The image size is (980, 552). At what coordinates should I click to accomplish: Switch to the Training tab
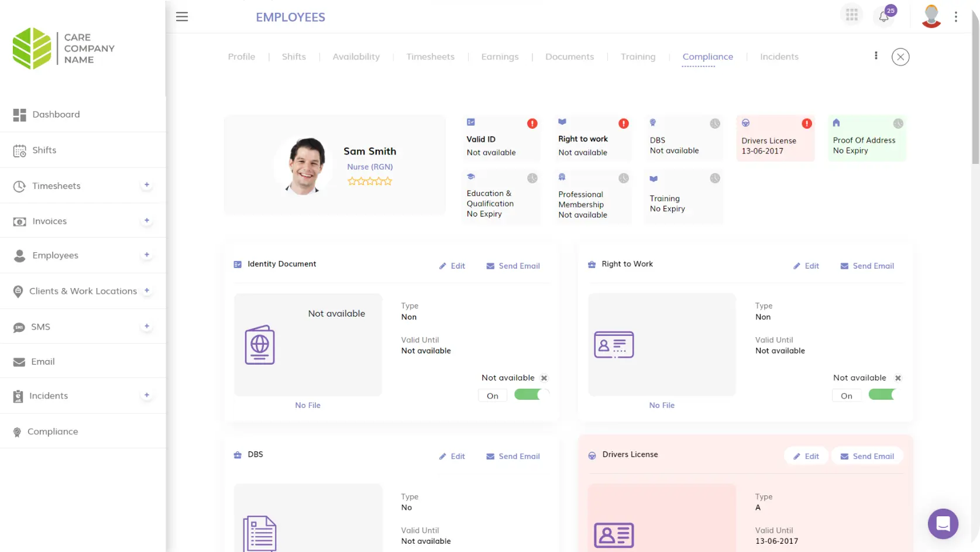pyautogui.click(x=638, y=57)
